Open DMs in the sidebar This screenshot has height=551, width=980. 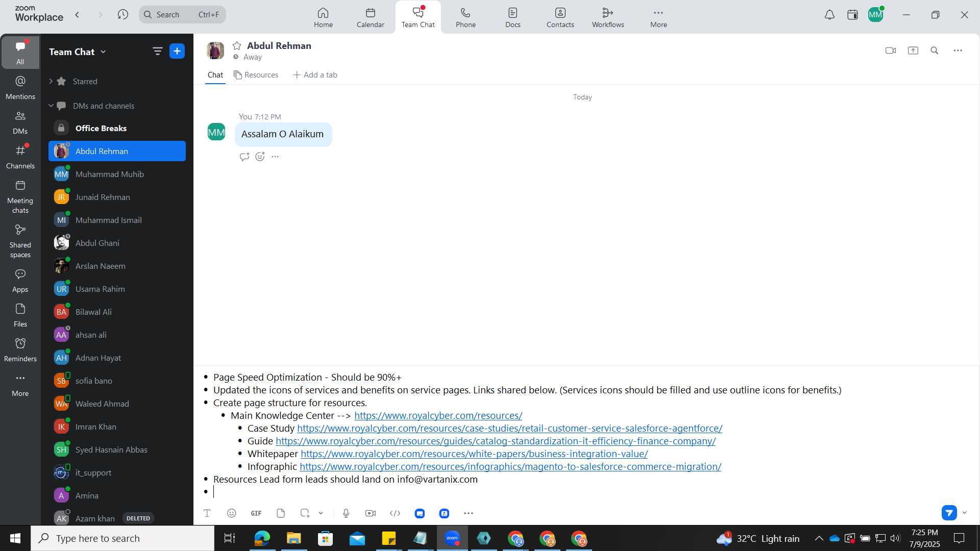20,122
